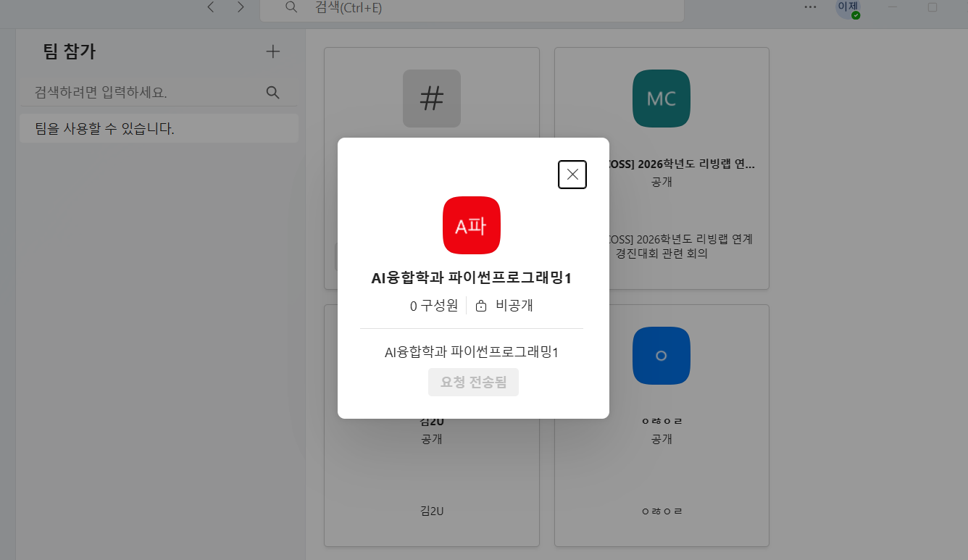Image resolution: width=968 pixels, height=560 pixels.
Task: Click the 경진대회 관련 회의 description
Action: [x=662, y=254]
